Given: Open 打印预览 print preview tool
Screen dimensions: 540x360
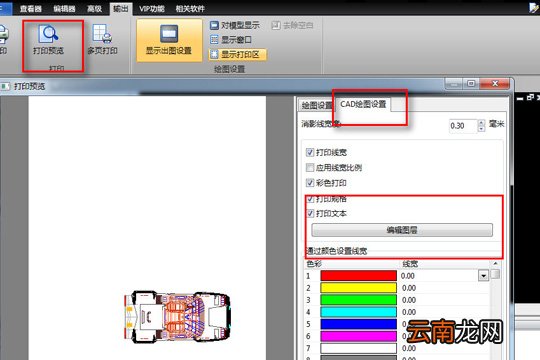Looking at the screenshot, I should click(x=49, y=40).
